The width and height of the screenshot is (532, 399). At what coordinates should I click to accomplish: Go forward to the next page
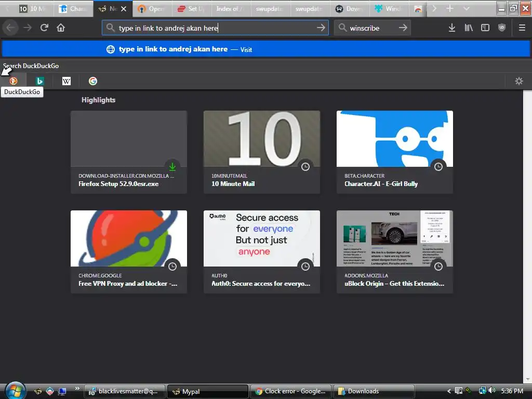(28, 28)
